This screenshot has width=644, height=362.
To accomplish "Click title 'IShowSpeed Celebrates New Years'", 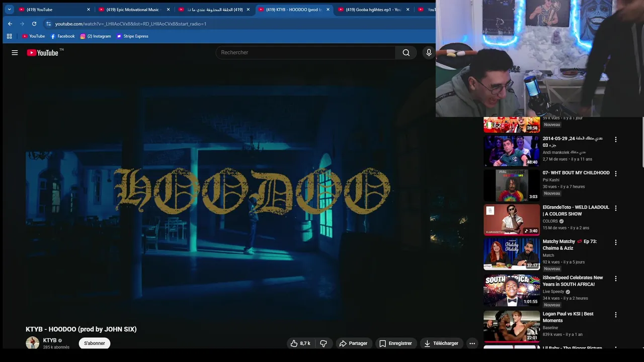I will point(573,281).
